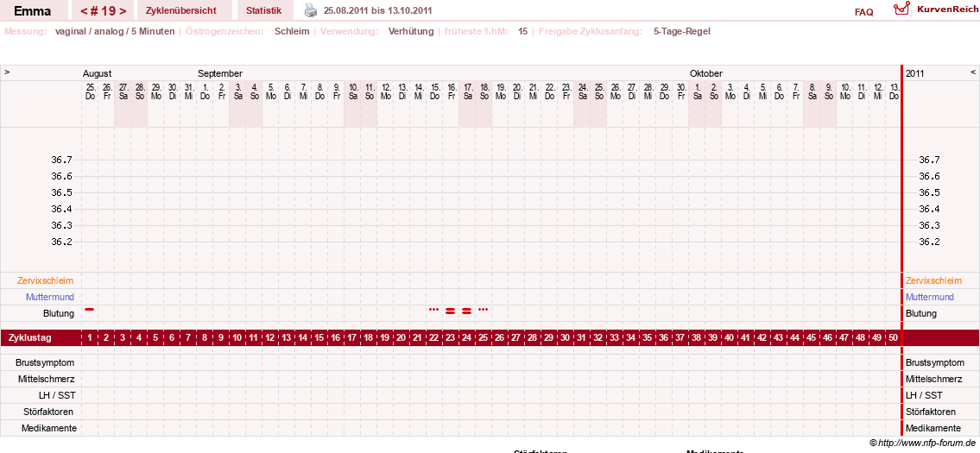Click the bleeding mark on cycle day 1
Screen dimensions: 980x453
point(90,309)
